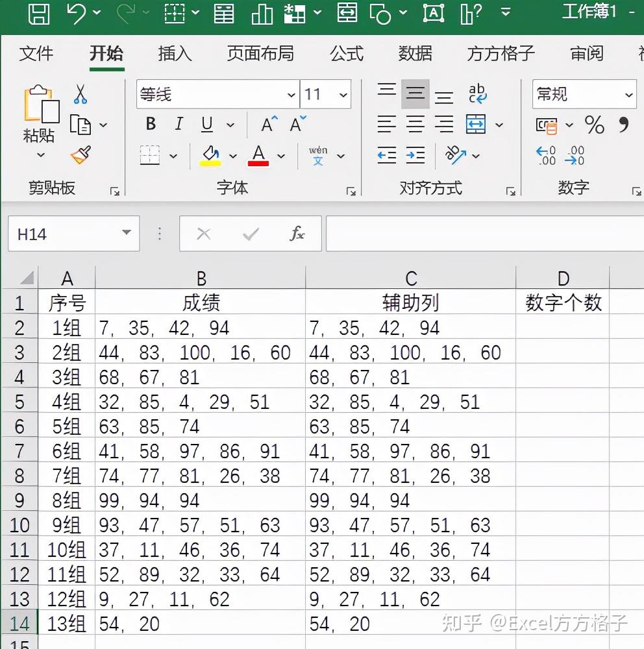Screen dimensions: 644x649
Task: Click the Wrap Text icon
Action: (x=478, y=94)
